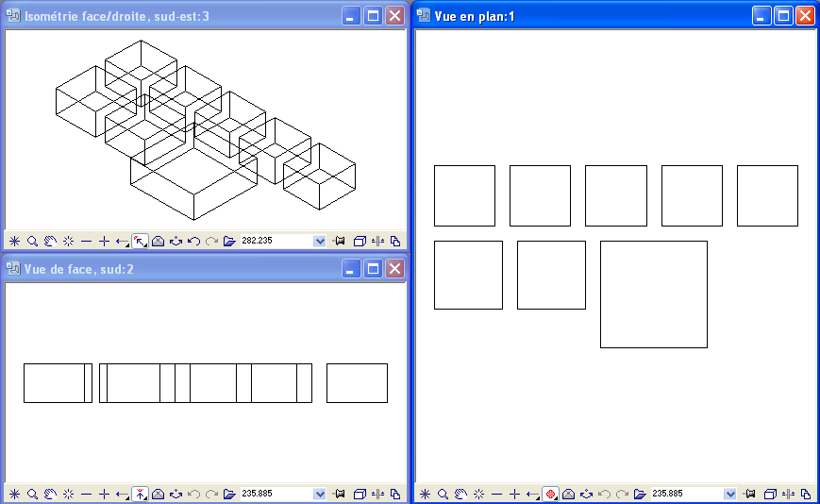The height and width of the screenshot is (504, 820).
Task: Click section display icon in Isométrie window
Action: (x=377, y=241)
